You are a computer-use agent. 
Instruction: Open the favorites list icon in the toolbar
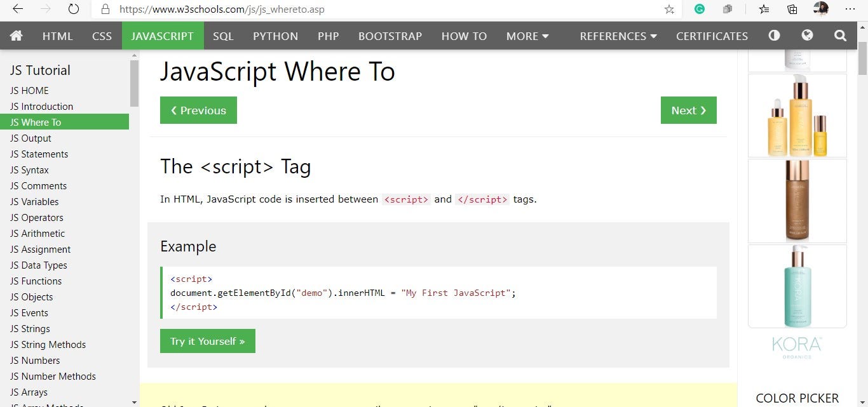(763, 10)
